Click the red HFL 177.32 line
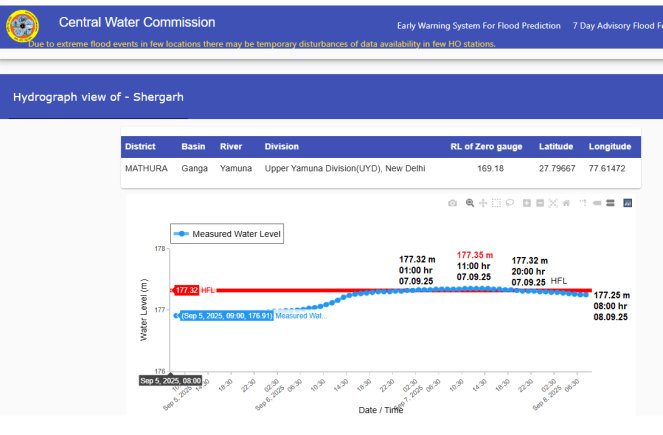The width and height of the screenshot is (663, 435). pos(400,290)
